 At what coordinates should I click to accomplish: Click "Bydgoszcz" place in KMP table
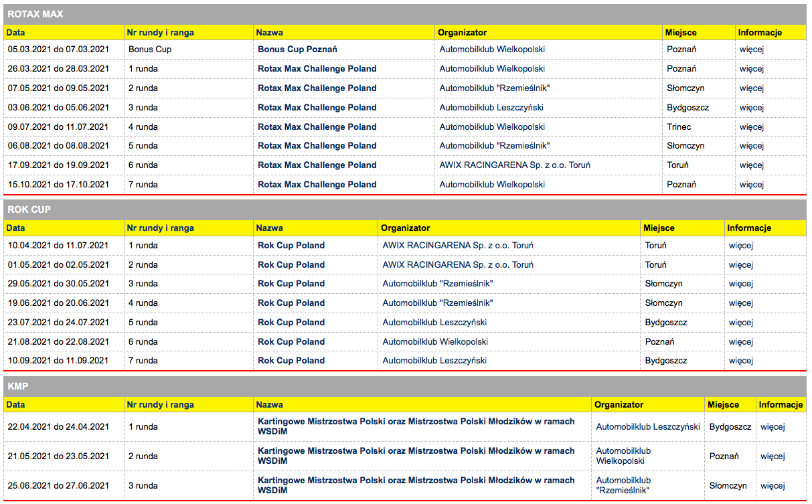(x=730, y=427)
